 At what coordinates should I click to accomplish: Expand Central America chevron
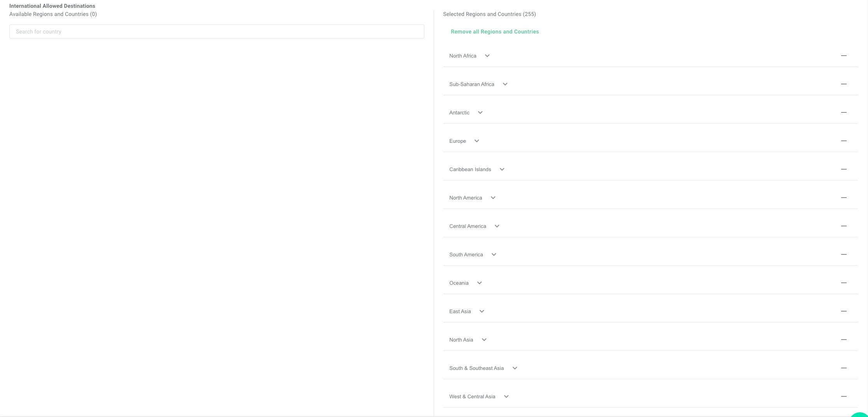pyautogui.click(x=497, y=226)
